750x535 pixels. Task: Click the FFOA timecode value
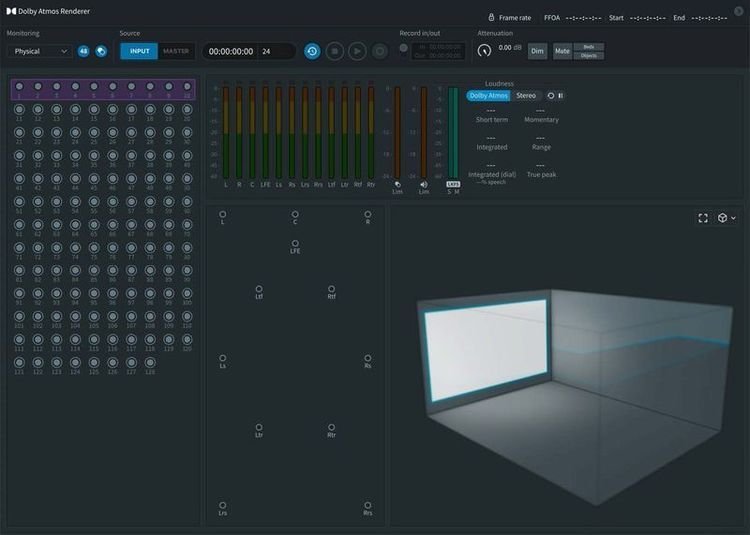coord(583,18)
